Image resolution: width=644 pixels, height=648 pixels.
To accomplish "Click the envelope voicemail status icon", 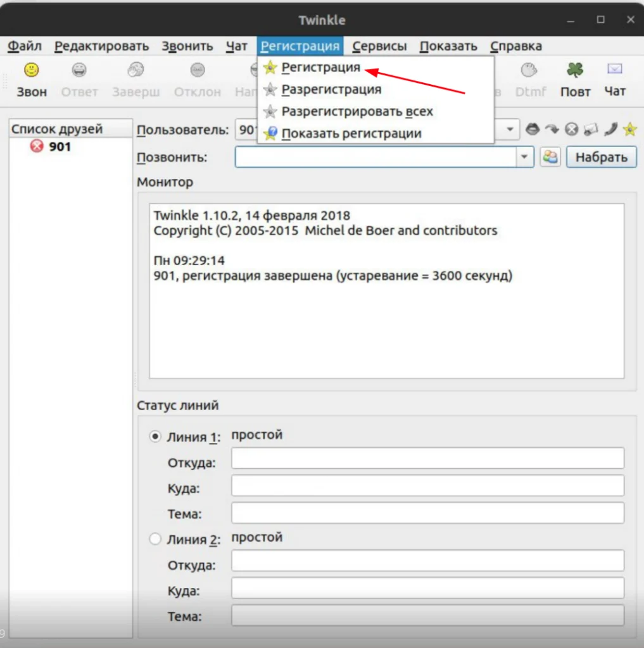I will pyautogui.click(x=591, y=129).
